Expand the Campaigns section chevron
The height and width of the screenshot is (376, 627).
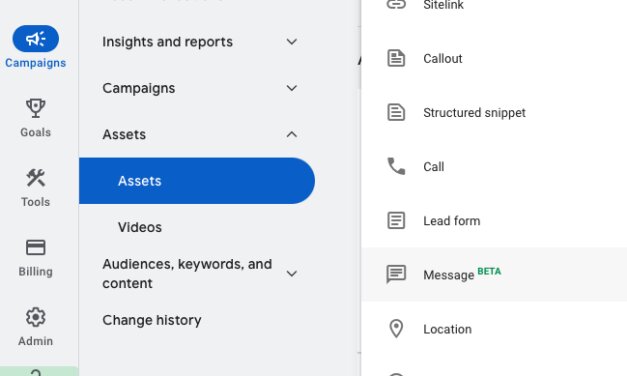292,88
